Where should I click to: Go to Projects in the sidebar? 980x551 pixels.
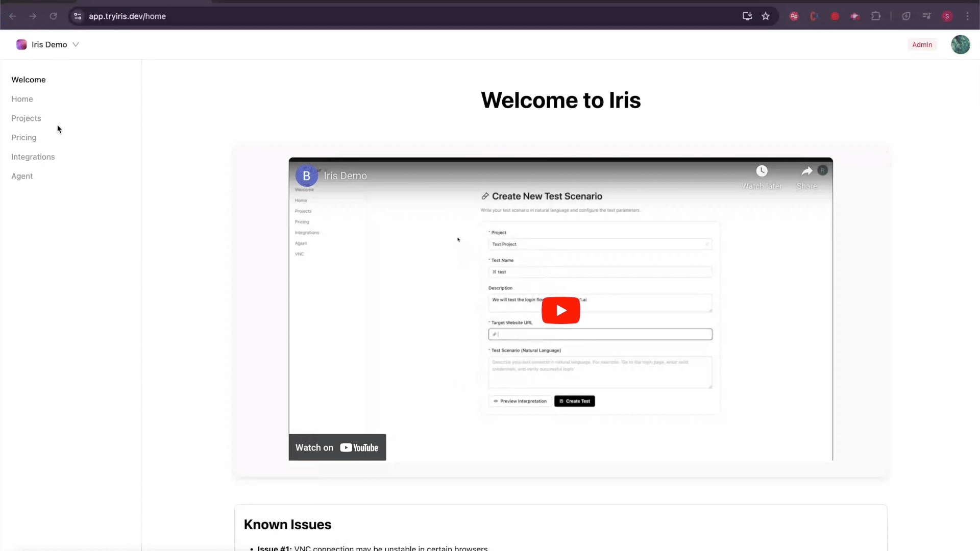(x=26, y=118)
